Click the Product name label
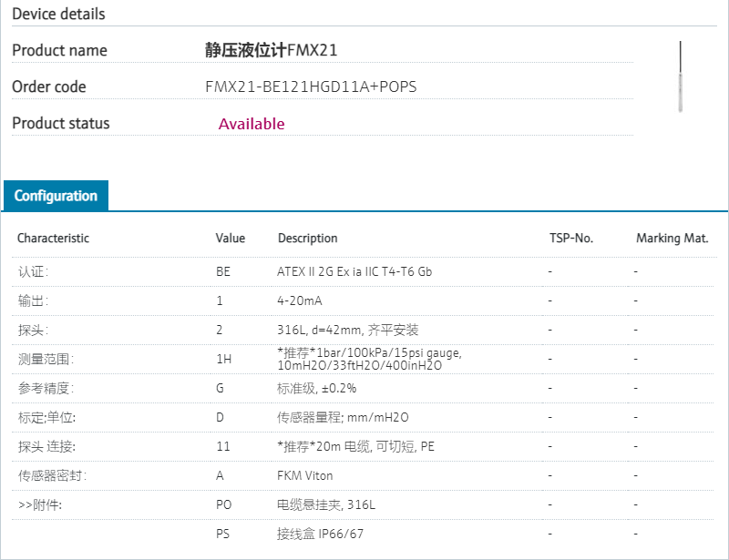Viewport: 729px width, 560px height. pos(59,51)
